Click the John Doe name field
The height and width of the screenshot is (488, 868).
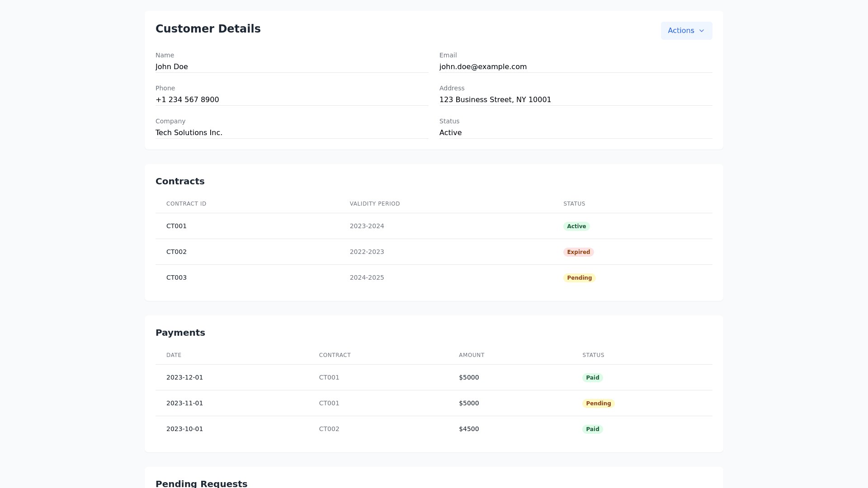point(172,67)
